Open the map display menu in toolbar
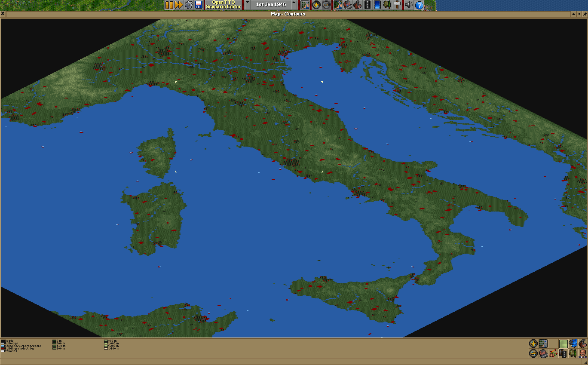Viewport: 588px width, 365px height. (304, 5)
